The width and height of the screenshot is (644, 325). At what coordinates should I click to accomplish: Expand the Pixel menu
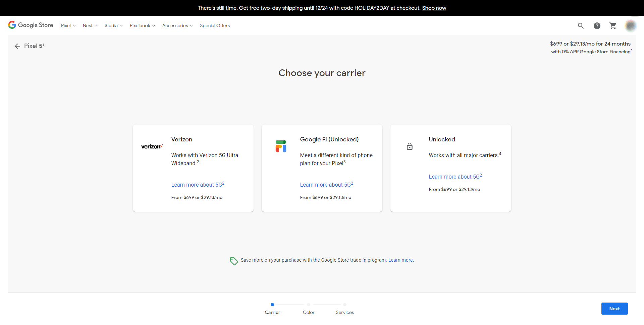click(x=68, y=25)
